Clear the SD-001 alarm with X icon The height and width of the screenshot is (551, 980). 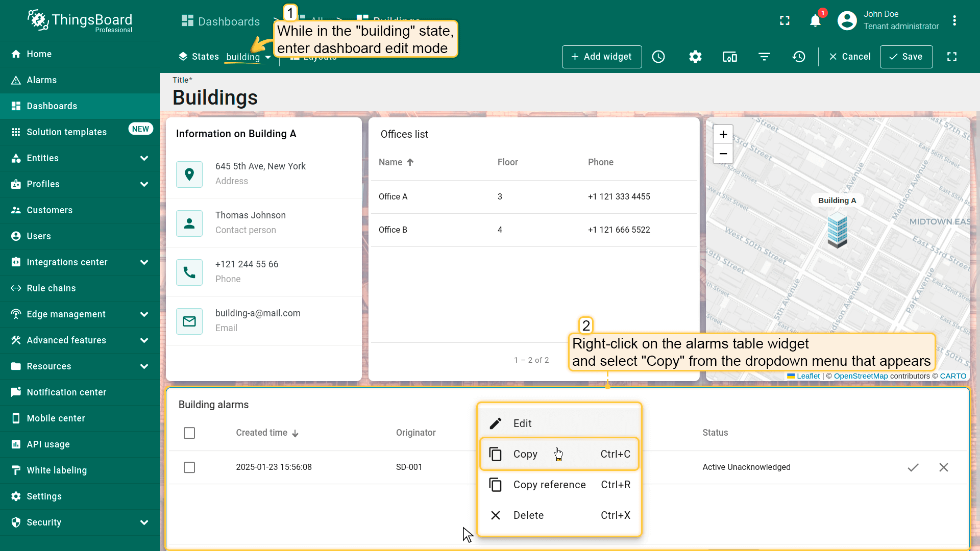pyautogui.click(x=944, y=467)
